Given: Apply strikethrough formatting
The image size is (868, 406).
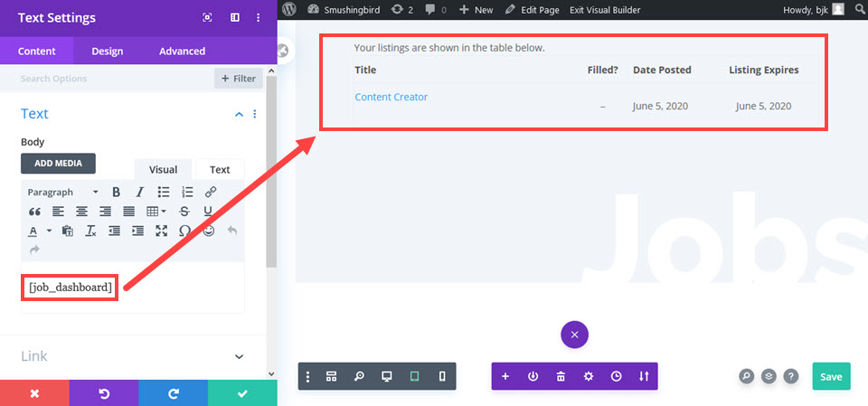Looking at the screenshot, I should [x=184, y=212].
